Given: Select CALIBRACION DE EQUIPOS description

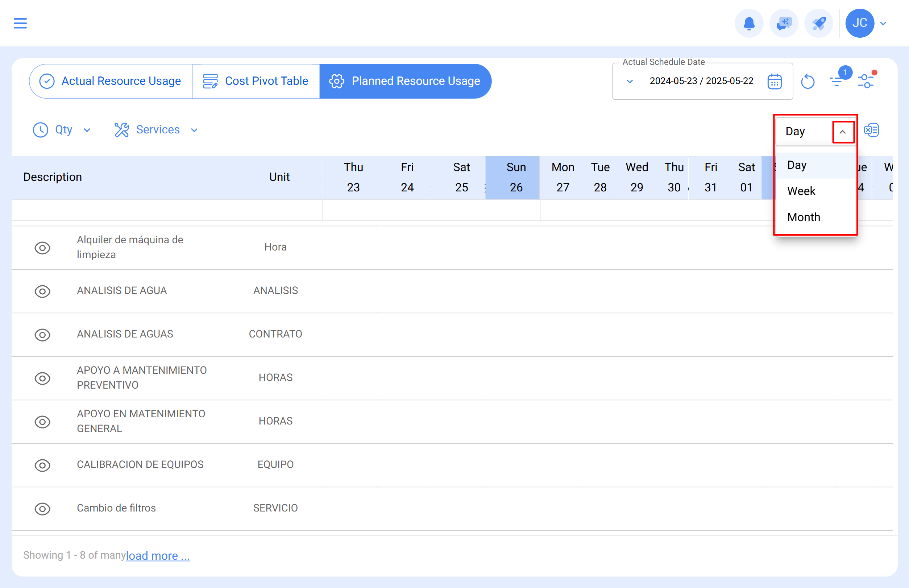Looking at the screenshot, I should [x=140, y=465].
